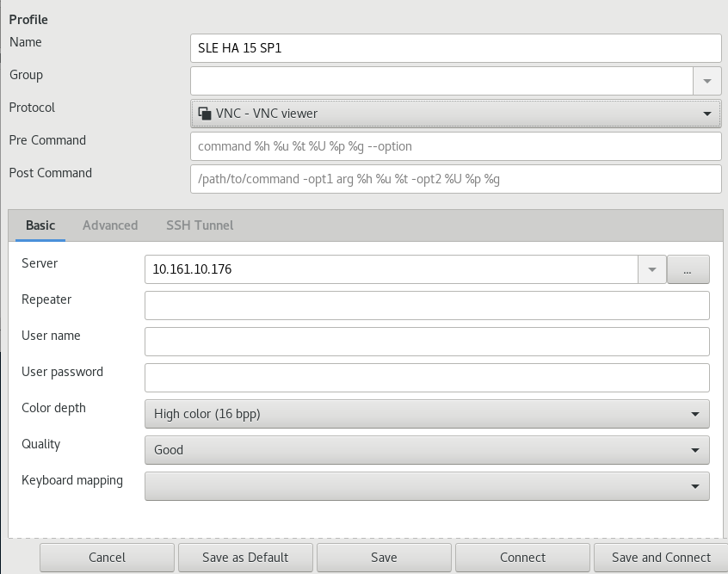Image resolution: width=728 pixels, height=574 pixels.
Task: Click the Group text field
Action: click(441, 81)
